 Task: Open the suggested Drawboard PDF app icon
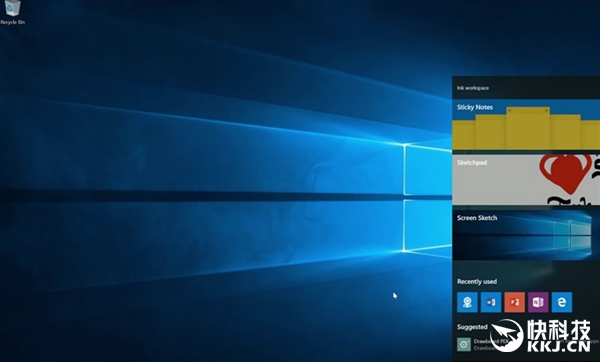pyautogui.click(x=464, y=344)
